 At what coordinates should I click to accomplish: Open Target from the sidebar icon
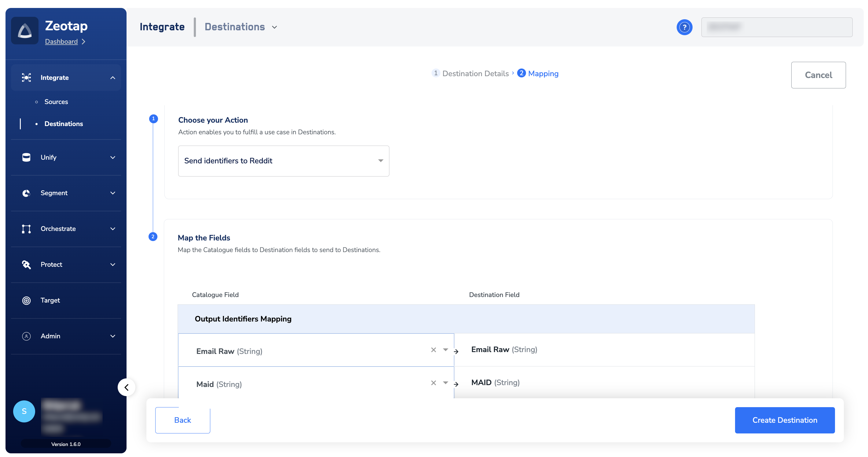pos(26,300)
